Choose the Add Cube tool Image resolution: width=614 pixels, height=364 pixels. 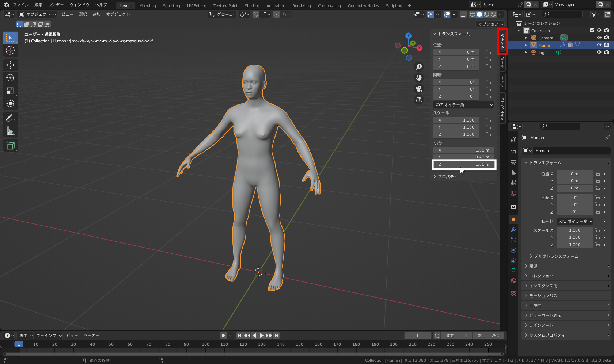click(10, 145)
